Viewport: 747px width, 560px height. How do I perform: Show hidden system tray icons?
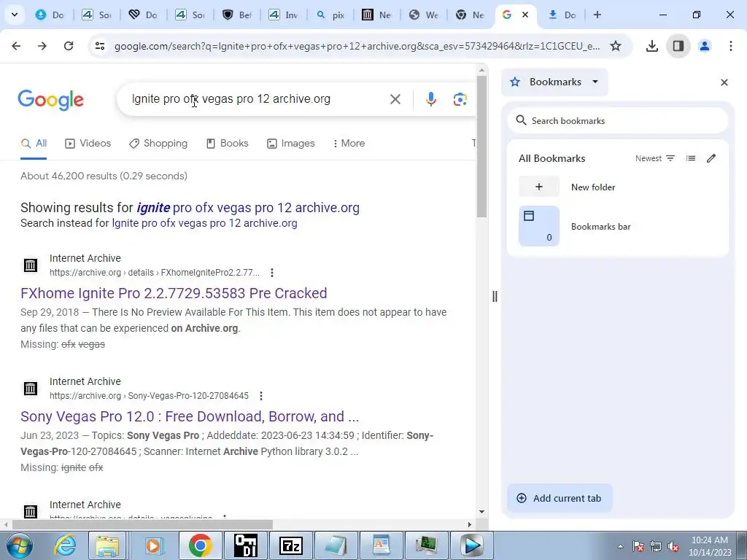pyautogui.click(x=620, y=547)
